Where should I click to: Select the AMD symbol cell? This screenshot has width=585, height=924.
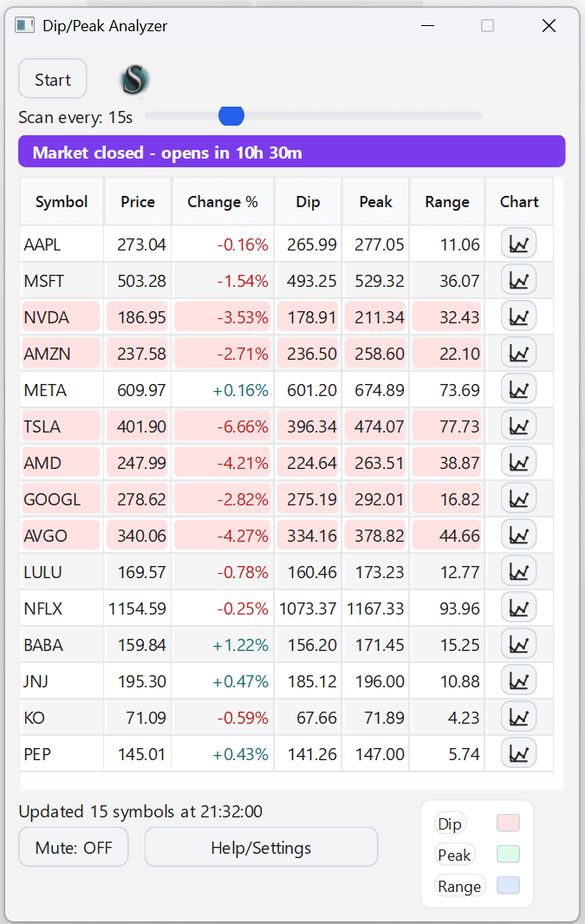43,463
